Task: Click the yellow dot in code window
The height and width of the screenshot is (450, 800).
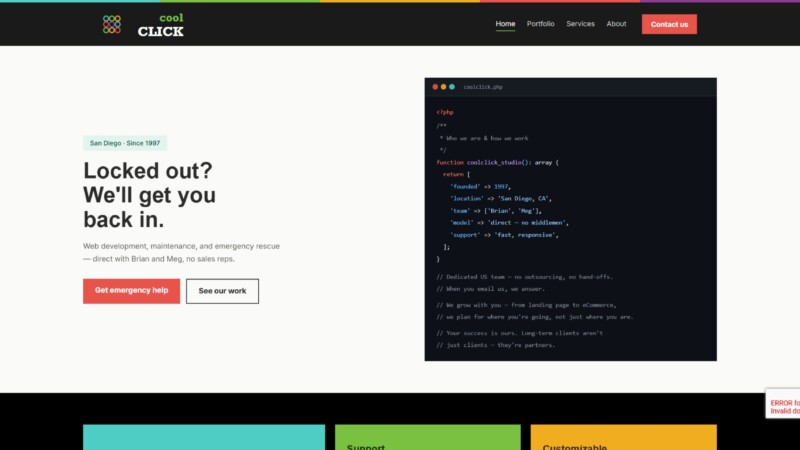Action: (x=443, y=87)
